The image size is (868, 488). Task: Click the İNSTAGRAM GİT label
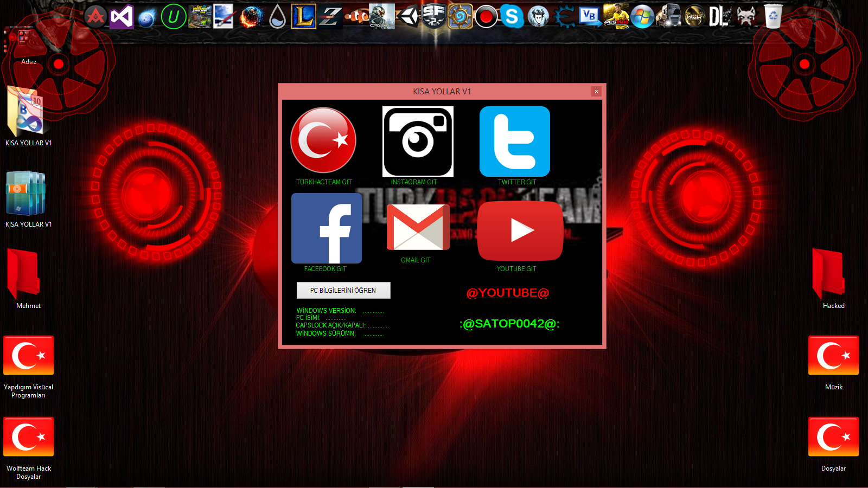(414, 182)
